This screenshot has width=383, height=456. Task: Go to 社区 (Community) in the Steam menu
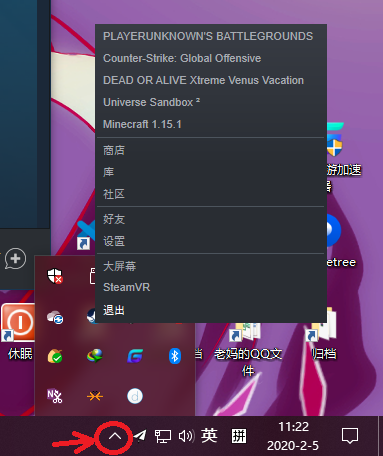[210, 194]
